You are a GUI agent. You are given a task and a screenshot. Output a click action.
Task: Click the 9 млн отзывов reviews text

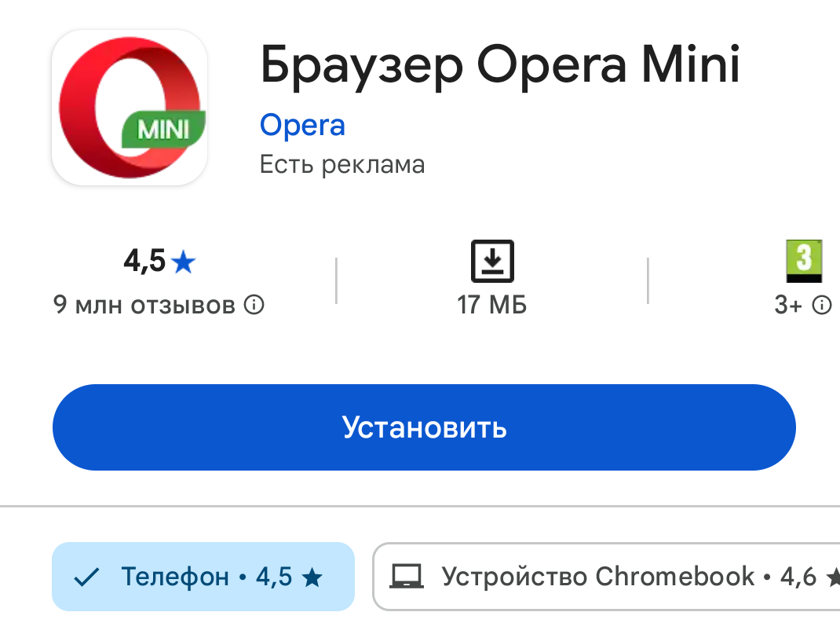point(144,305)
